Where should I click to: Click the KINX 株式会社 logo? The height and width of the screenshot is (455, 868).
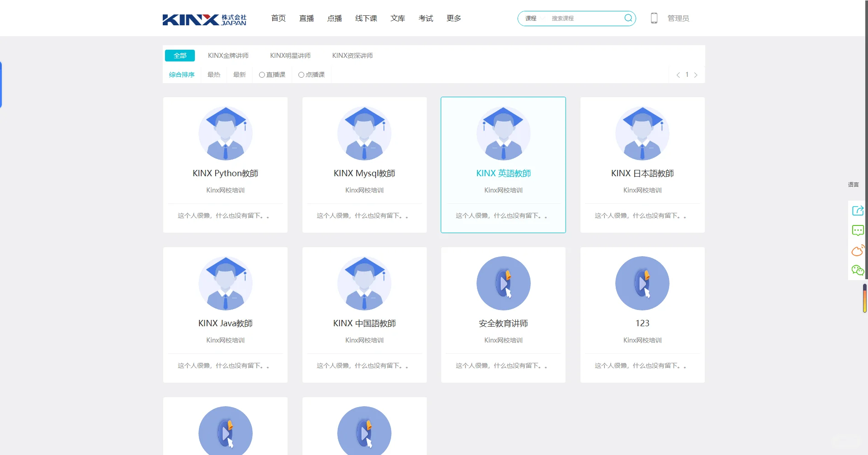click(204, 19)
